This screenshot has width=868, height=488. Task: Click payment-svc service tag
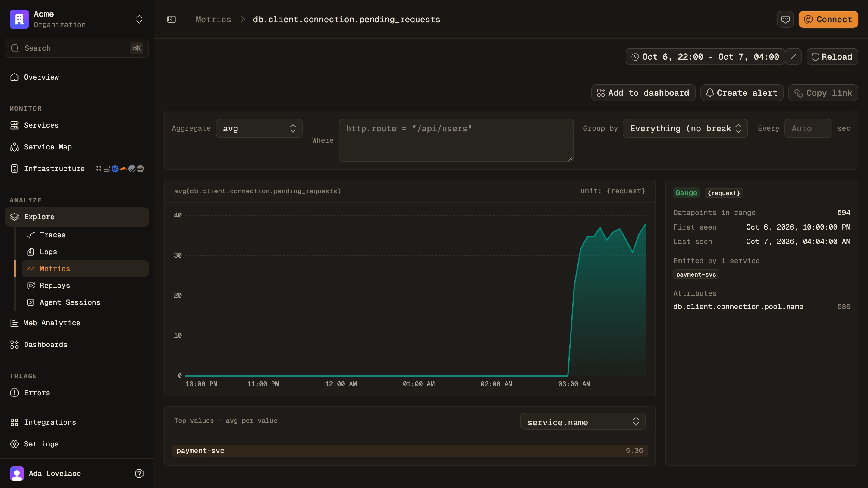click(x=696, y=274)
